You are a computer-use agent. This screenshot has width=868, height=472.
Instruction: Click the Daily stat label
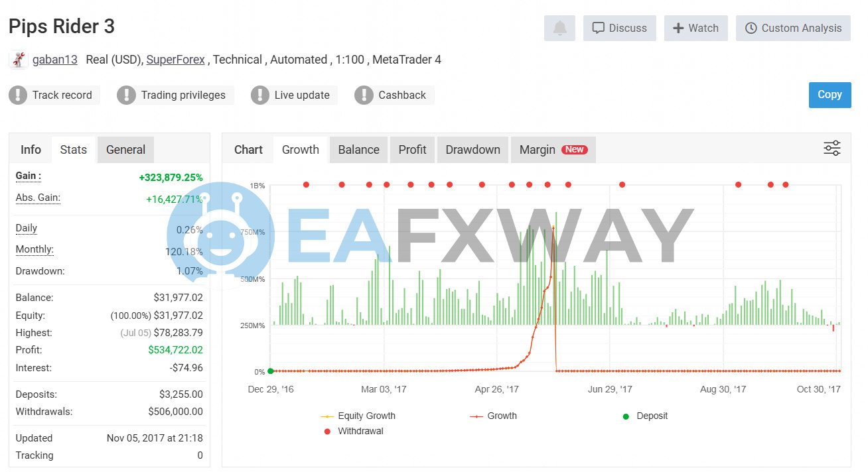click(x=27, y=228)
